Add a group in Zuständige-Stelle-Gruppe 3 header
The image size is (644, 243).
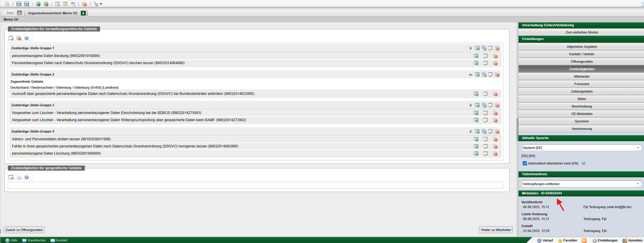484,105
